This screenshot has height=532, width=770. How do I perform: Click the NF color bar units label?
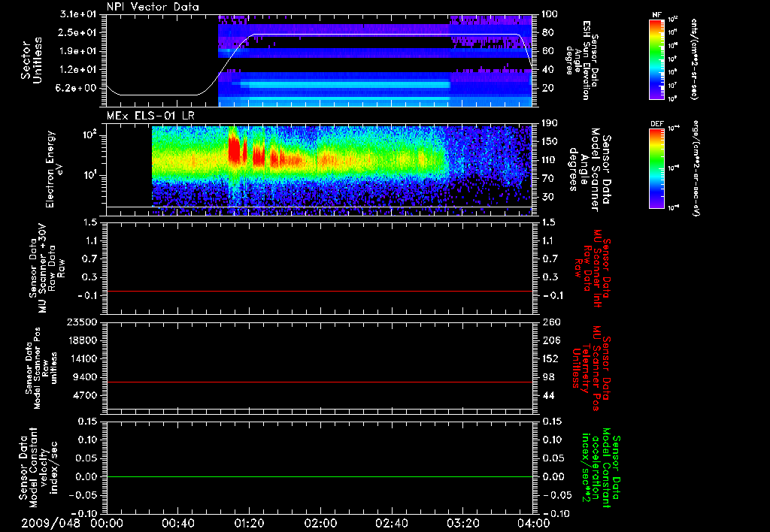(x=694, y=59)
